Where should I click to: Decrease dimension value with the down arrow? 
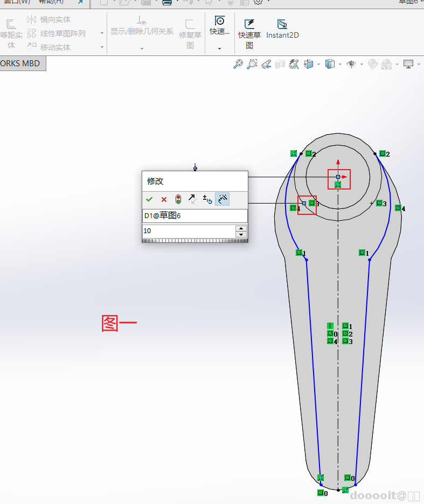(x=241, y=234)
